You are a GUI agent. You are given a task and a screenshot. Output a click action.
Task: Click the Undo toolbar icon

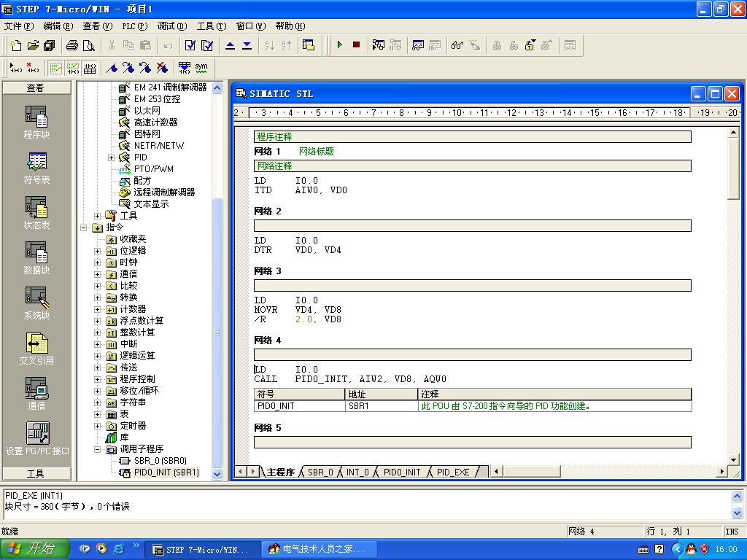tap(168, 45)
